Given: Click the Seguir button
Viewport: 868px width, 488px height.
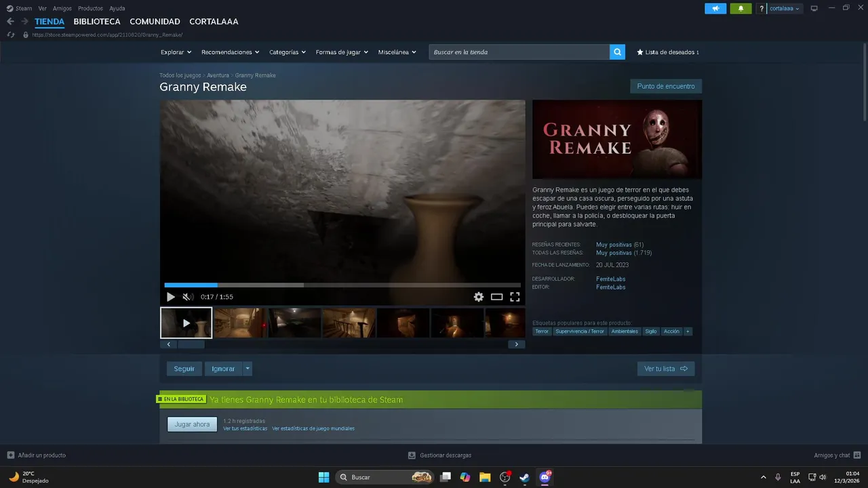Looking at the screenshot, I should [x=184, y=369].
